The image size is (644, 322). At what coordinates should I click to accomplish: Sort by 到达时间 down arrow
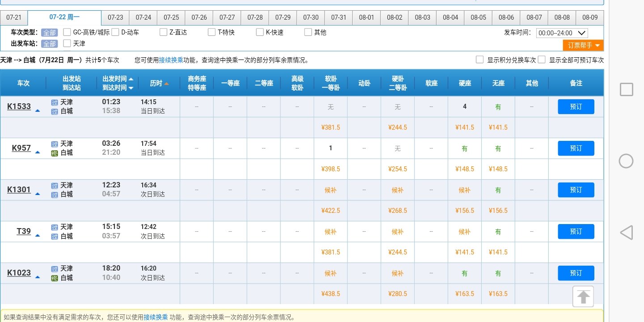(x=131, y=88)
